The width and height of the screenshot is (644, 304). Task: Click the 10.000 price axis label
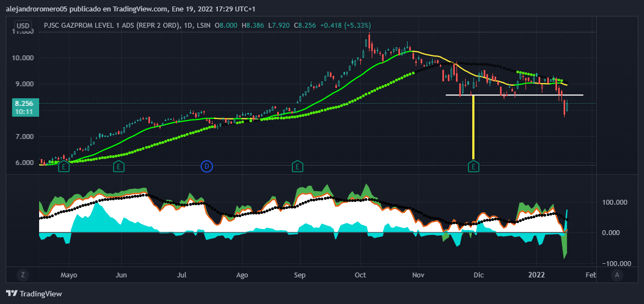point(23,58)
